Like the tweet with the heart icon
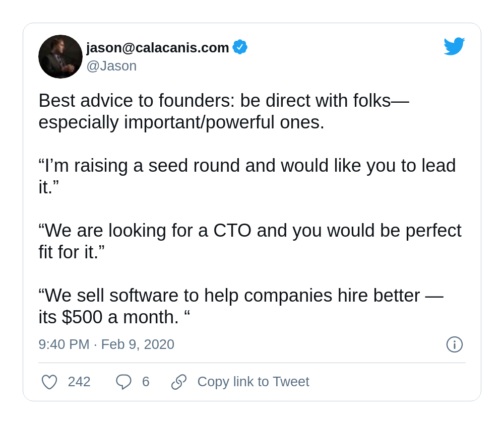 click(49, 382)
